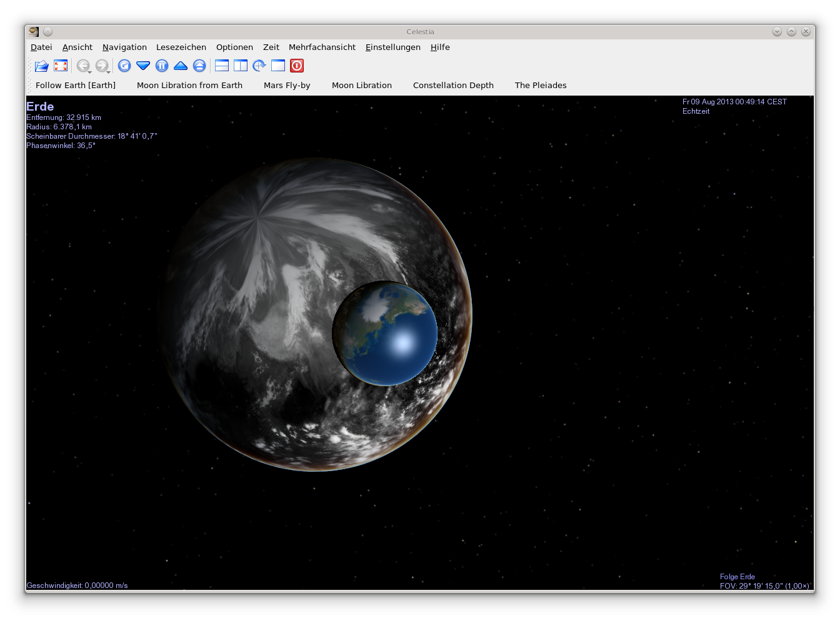Toggle full screen mode icon
The height and width of the screenshot is (618, 840).
coord(61,66)
